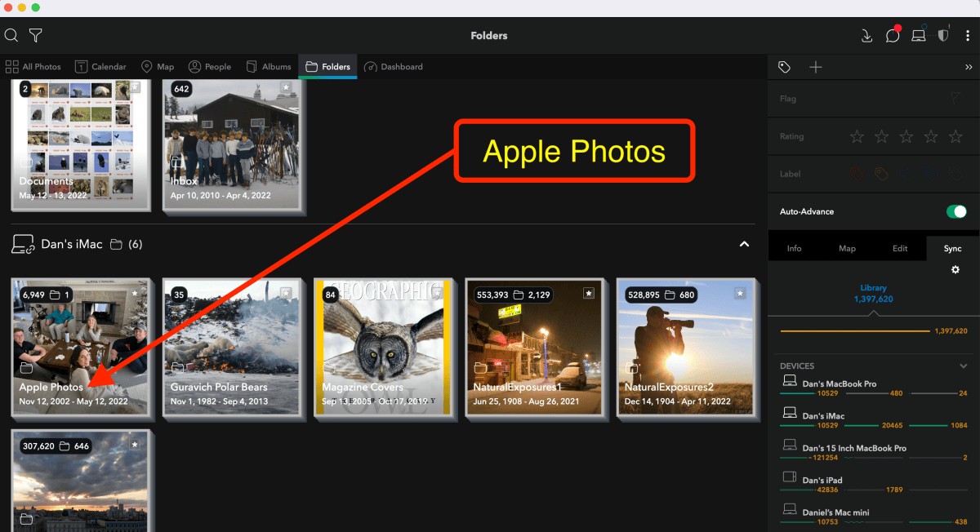Toggle favorite star on NaturalExposures2
Viewport: 980px width, 532px height.
pyautogui.click(x=740, y=293)
